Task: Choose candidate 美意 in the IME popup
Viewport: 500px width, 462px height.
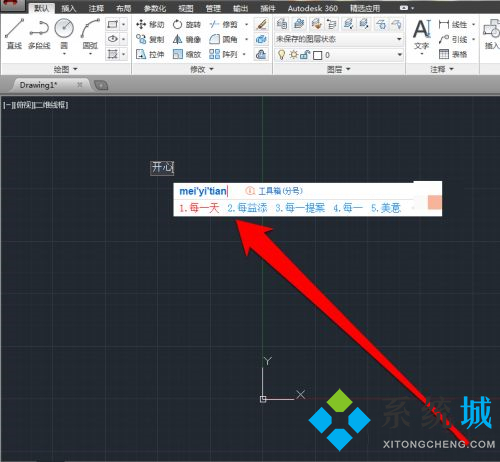Action: pos(386,208)
